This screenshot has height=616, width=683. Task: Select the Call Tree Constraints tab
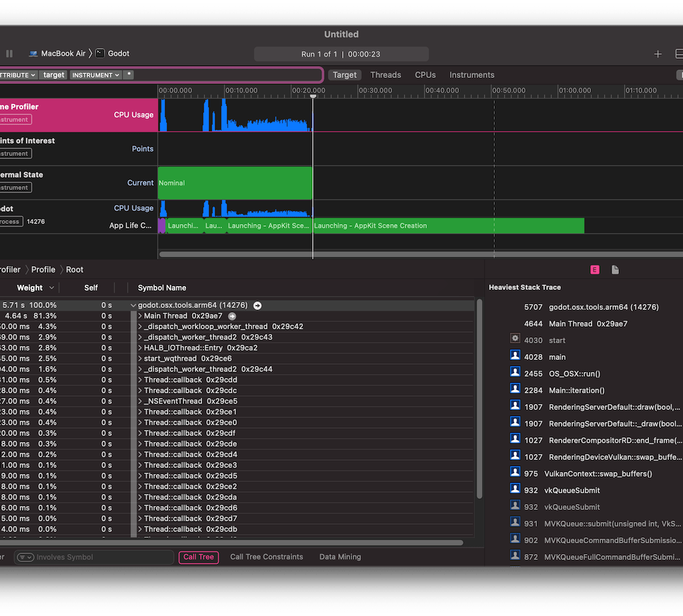pos(266,557)
